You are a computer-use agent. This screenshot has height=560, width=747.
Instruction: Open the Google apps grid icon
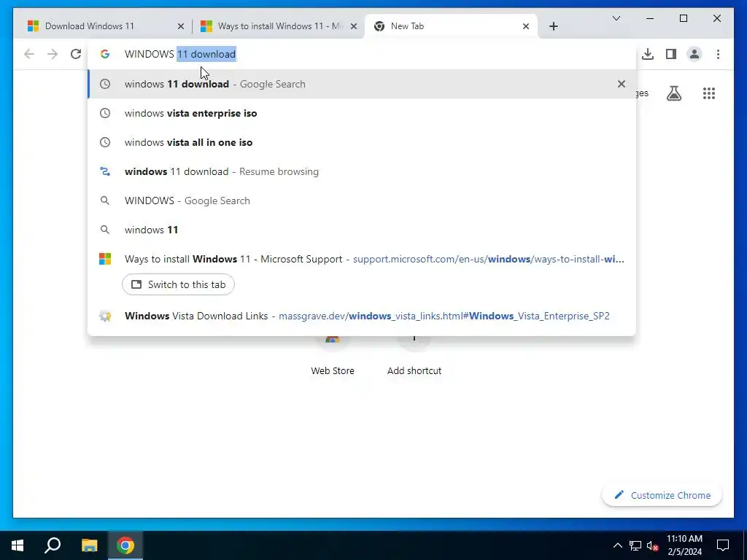point(709,93)
